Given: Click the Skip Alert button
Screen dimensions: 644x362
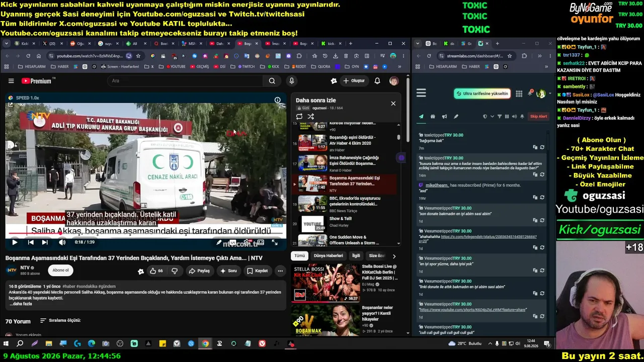Looking at the screenshot, I should point(538,117).
